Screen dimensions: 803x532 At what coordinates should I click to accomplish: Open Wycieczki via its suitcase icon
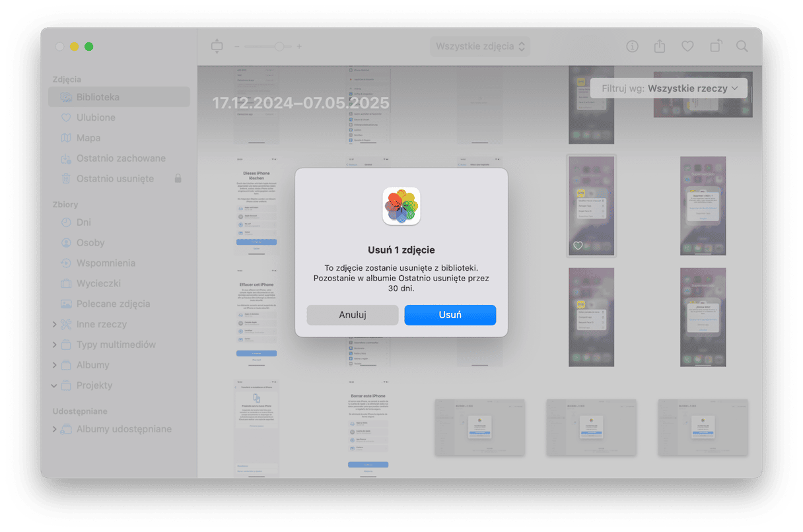point(66,284)
